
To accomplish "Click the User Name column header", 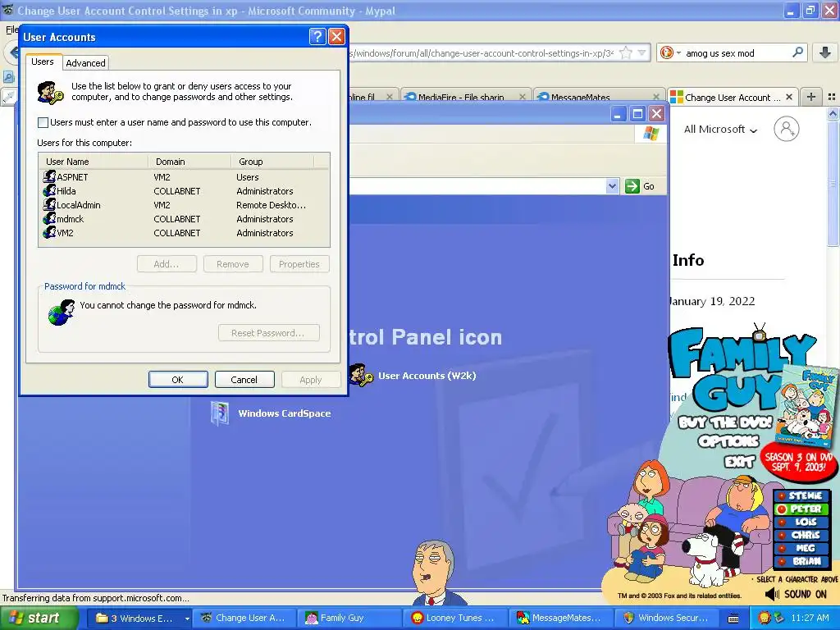I will coord(94,162).
